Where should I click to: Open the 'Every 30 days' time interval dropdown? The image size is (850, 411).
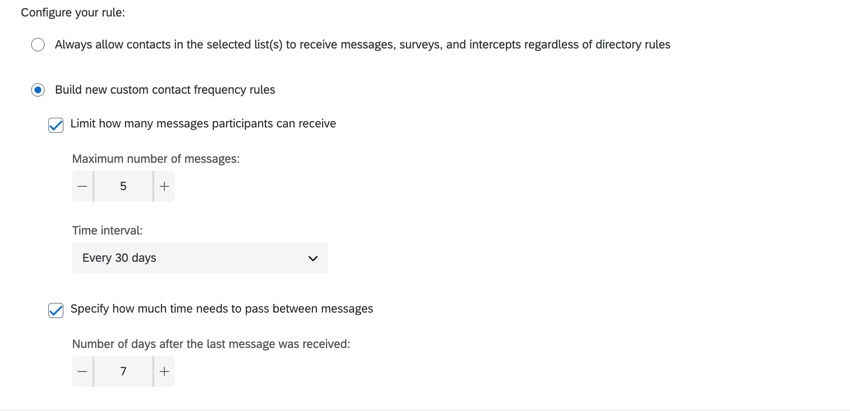[x=199, y=258]
